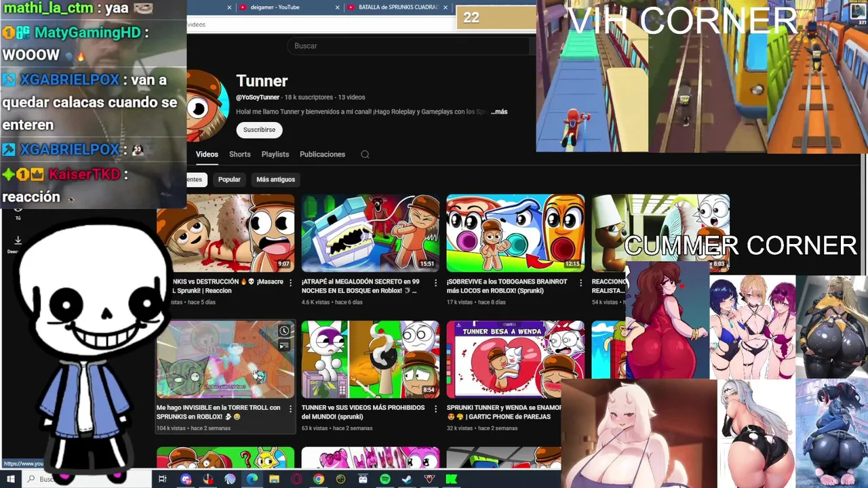Open Task View in the taskbar
868x488 pixels.
[163, 479]
